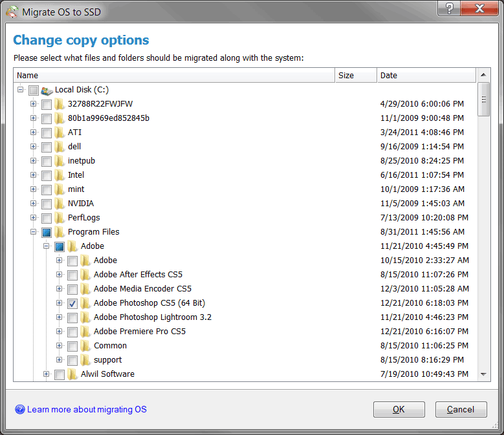
Task: Expand the Alwil Software node
Action: click(47, 374)
